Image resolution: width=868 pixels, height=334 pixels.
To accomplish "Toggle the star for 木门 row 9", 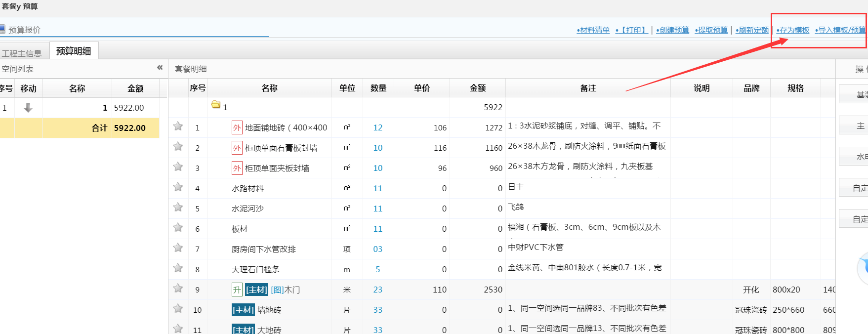I will tap(178, 289).
